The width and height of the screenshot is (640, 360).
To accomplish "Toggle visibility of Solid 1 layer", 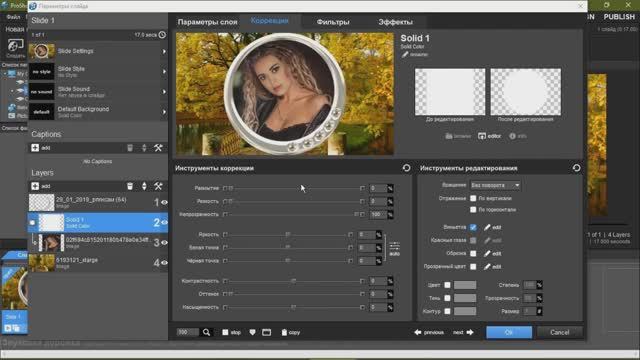I will pos(164,222).
